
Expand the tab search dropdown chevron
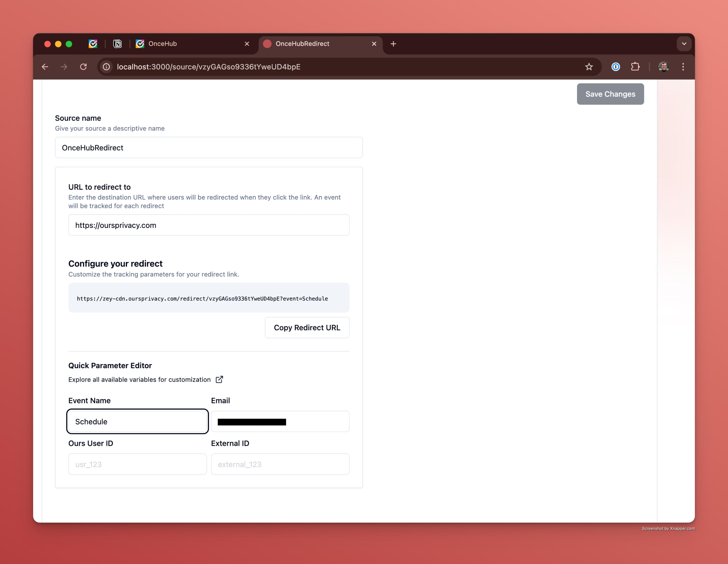click(x=684, y=44)
